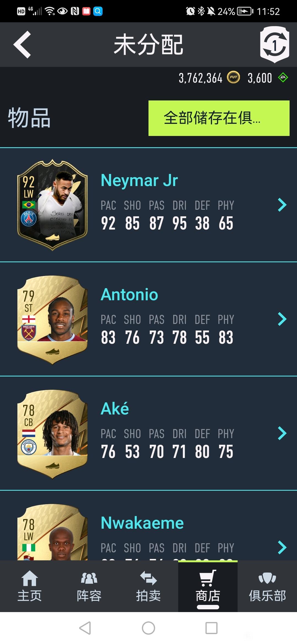Tap Android back navigation button
Image resolution: width=297 pixels, height=644 pixels.
click(85, 628)
